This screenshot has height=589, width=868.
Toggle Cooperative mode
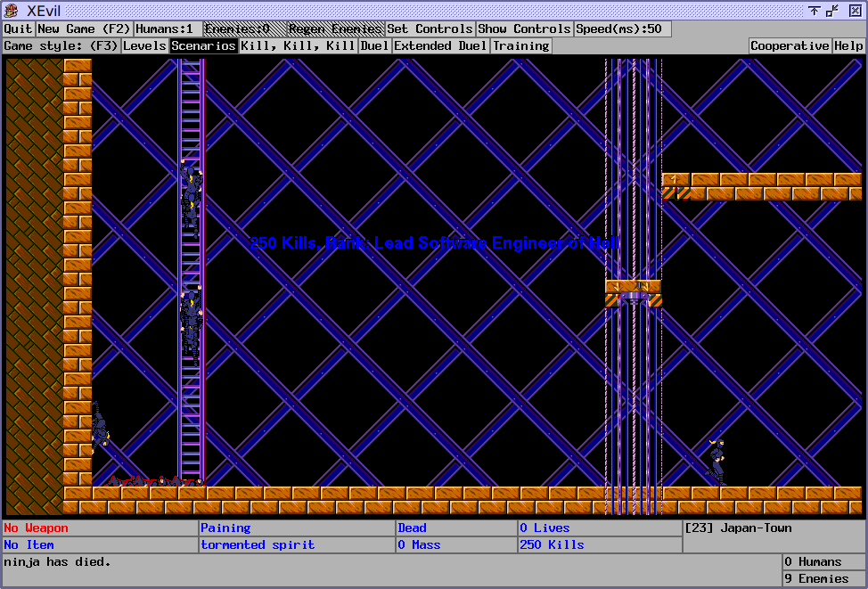(790, 46)
